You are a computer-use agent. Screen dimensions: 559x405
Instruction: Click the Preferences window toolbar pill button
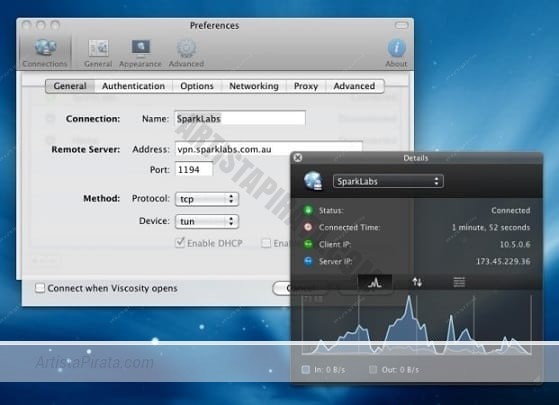point(401,25)
